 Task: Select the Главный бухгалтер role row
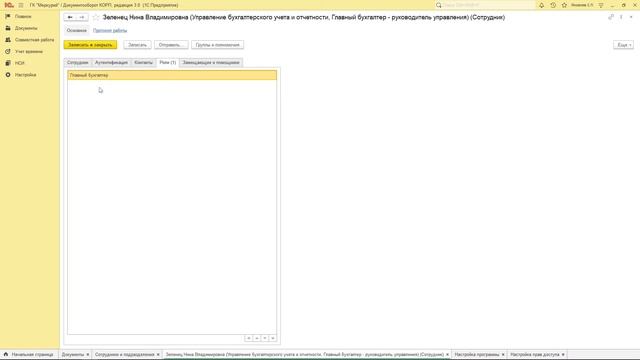[172, 75]
